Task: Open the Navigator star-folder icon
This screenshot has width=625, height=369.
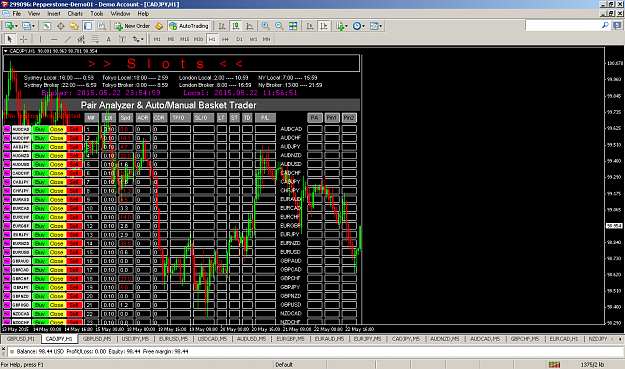Action: 74,26
